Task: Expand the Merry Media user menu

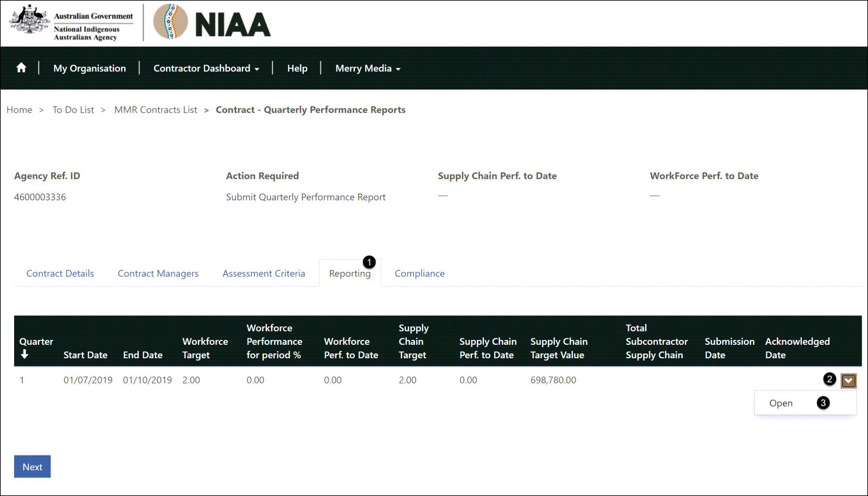Action: (x=368, y=68)
